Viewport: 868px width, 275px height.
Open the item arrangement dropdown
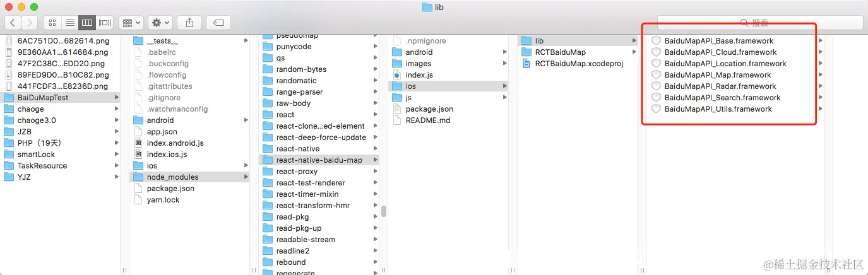[131, 23]
